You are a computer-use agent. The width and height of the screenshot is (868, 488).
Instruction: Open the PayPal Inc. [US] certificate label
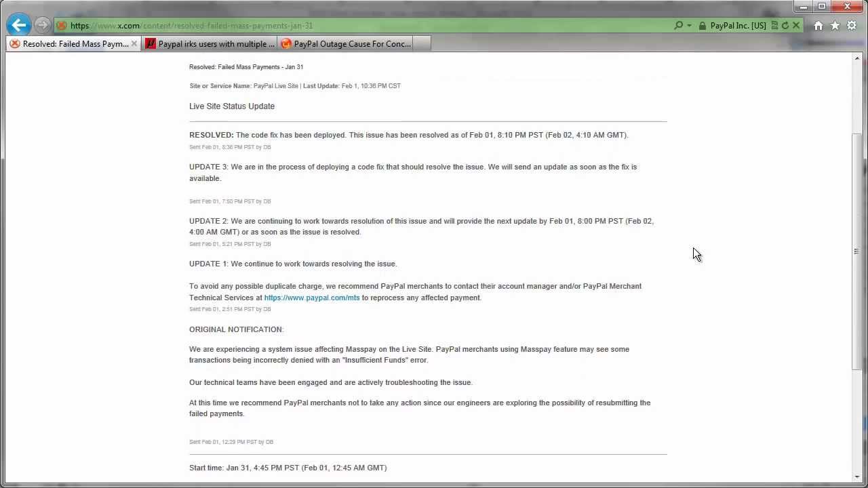[738, 26]
